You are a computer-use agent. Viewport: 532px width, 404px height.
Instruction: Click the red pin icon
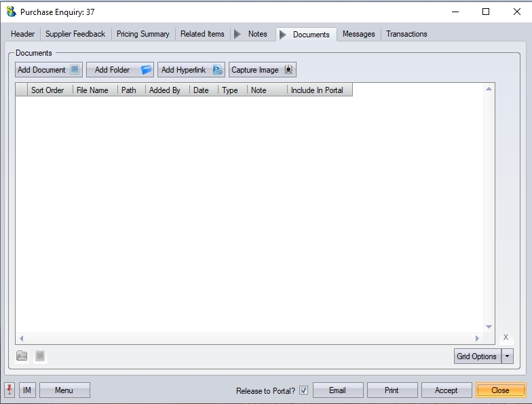click(9, 390)
